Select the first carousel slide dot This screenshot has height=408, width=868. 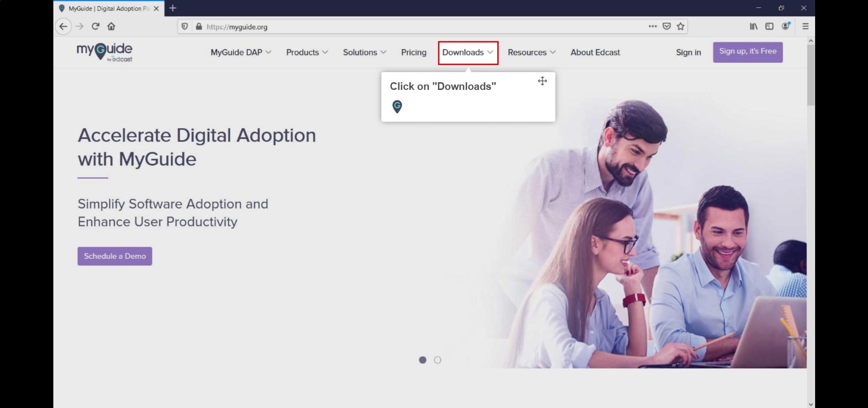coord(423,360)
